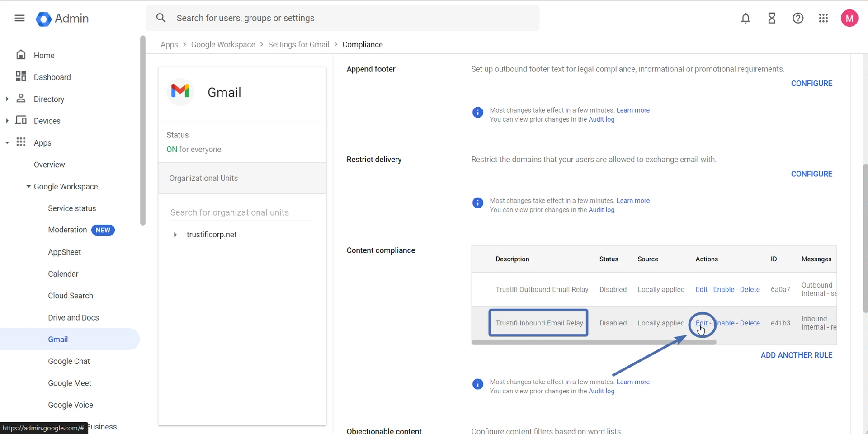Click ADD ANOTHER RULE
Viewport: 868px width, 434px height.
[796, 355]
